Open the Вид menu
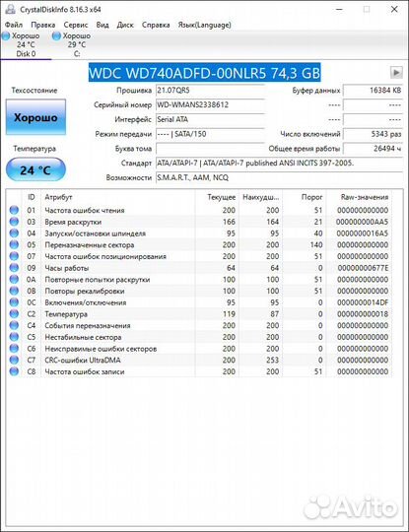This screenshot has width=409, height=532. (x=102, y=25)
